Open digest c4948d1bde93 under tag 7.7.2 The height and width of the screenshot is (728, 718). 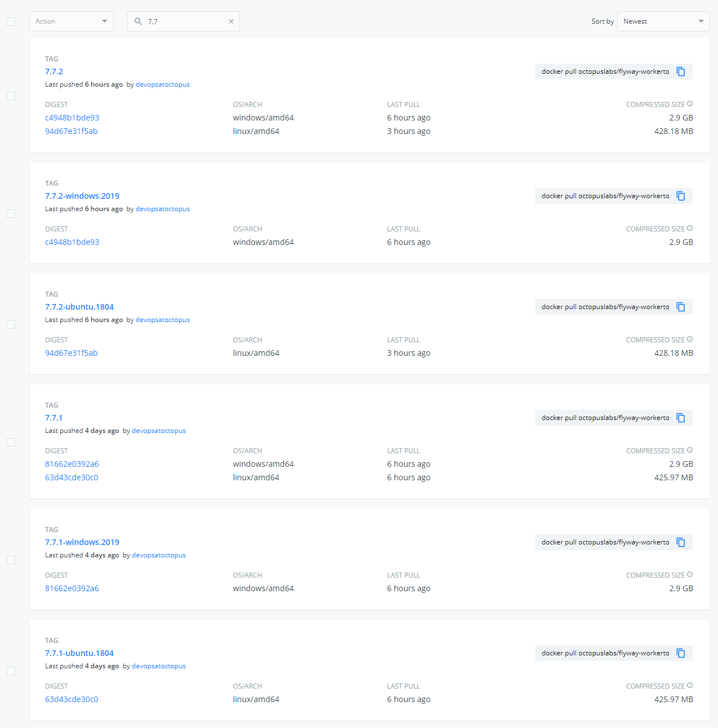[72, 117]
